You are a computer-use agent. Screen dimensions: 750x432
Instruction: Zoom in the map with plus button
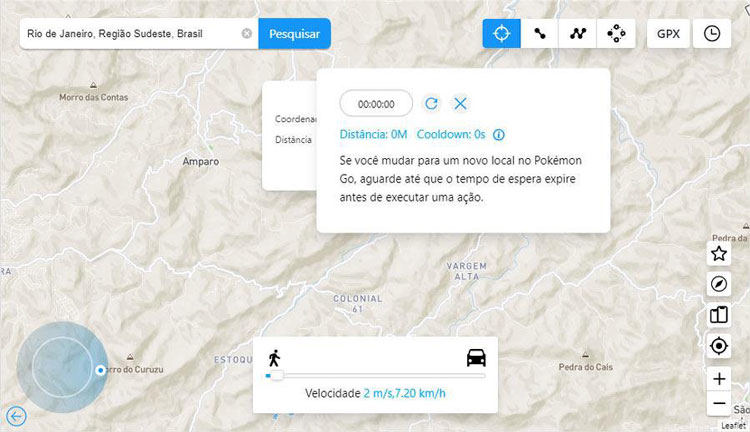click(718, 379)
